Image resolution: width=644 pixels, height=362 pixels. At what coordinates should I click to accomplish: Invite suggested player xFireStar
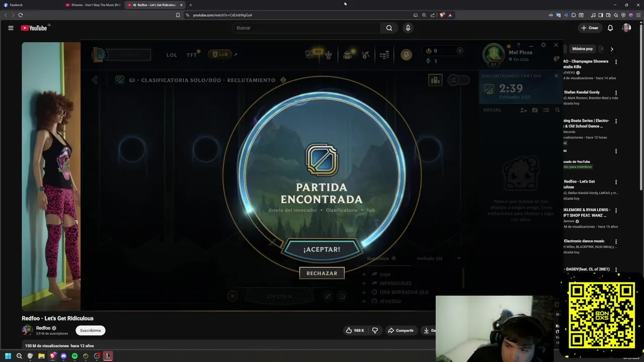(364, 301)
